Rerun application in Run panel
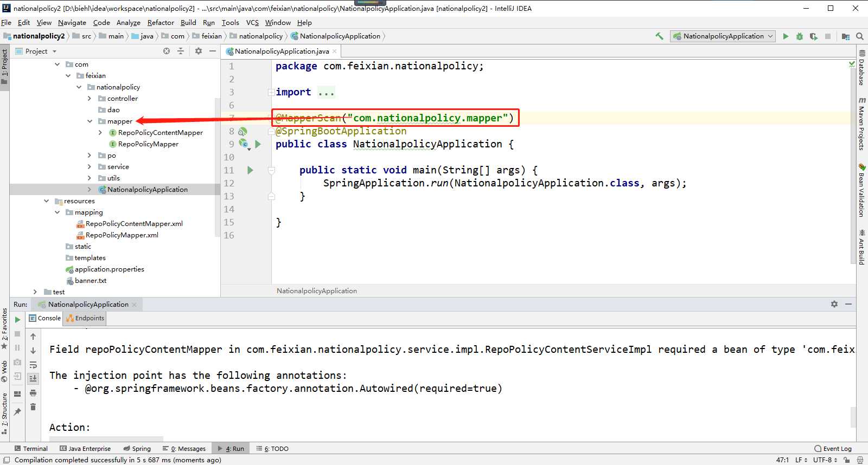 click(17, 320)
